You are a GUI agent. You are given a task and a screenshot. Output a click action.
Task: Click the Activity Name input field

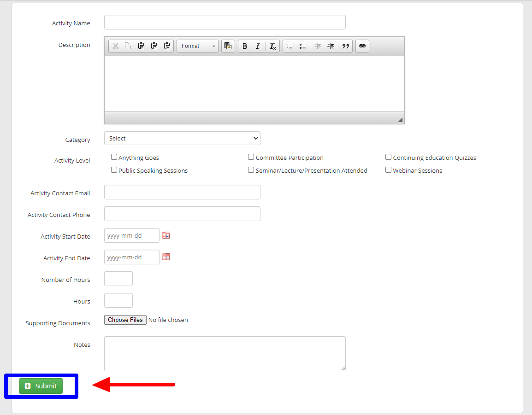pyautogui.click(x=225, y=23)
